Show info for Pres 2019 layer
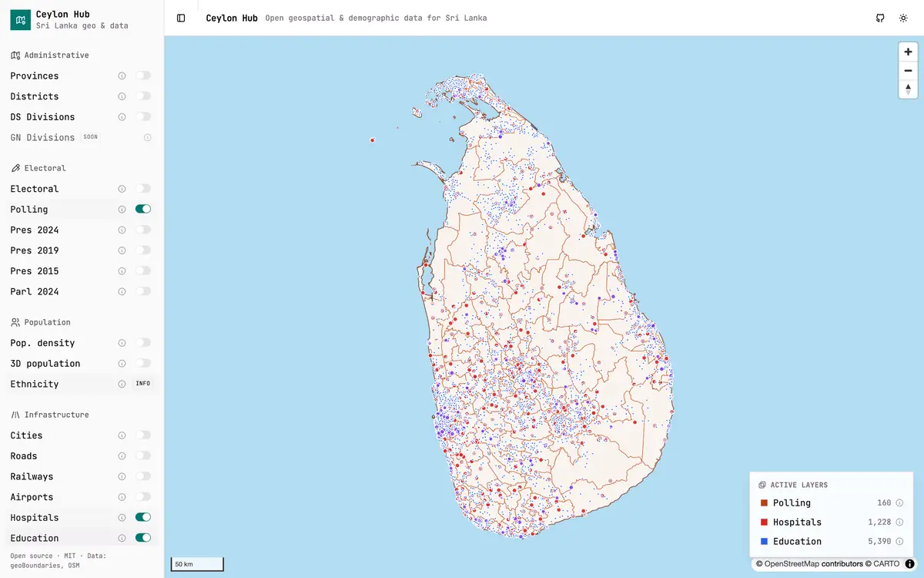 point(122,250)
